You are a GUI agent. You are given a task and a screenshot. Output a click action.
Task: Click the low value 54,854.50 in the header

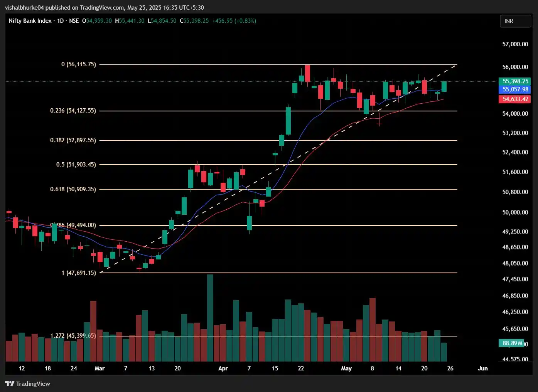164,21
